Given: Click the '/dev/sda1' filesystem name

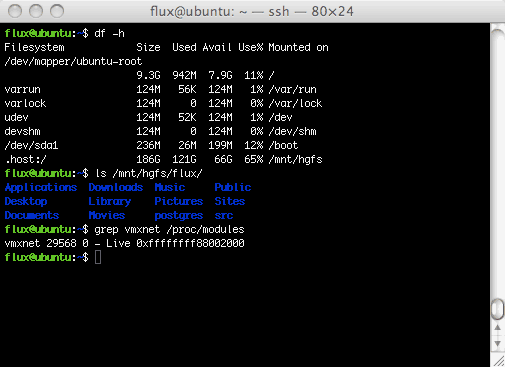Looking at the screenshot, I should [x=31, y=146].
